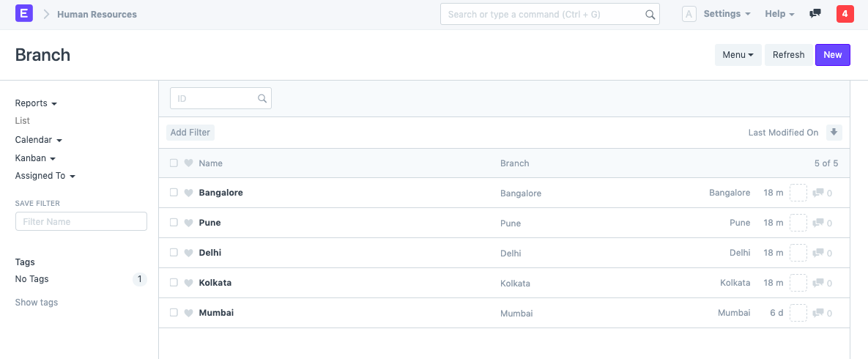Expand the Reports dropdown in sidebar
This screenshot has height=359, width=868.
pos(36,103)
